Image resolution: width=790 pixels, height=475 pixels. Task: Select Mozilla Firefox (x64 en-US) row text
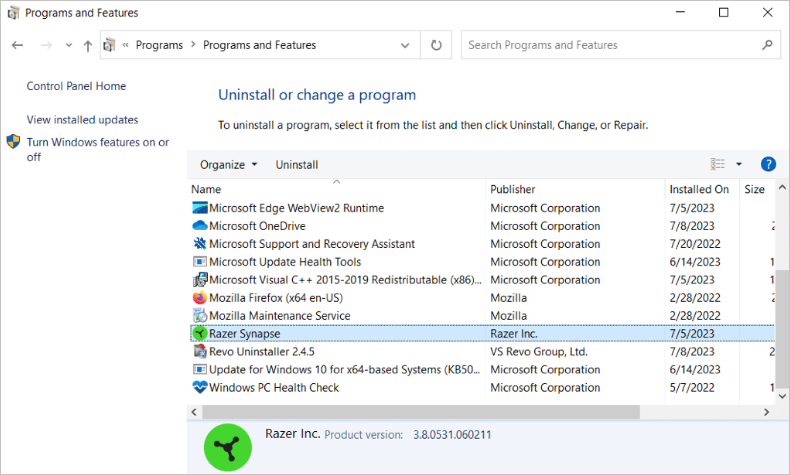coord(276,298)
